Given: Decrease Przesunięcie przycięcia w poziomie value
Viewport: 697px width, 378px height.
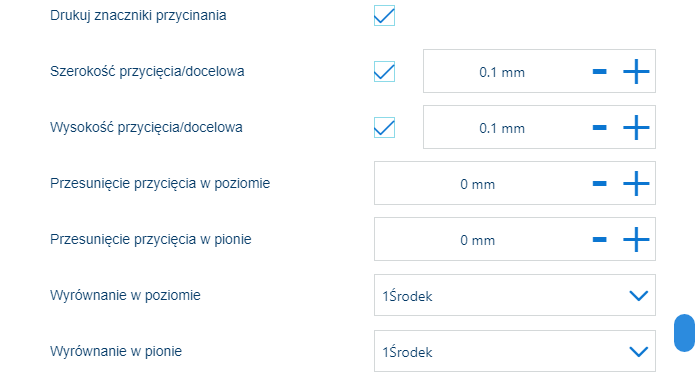Looking at the screenshot, I should (x=600, y=184).
